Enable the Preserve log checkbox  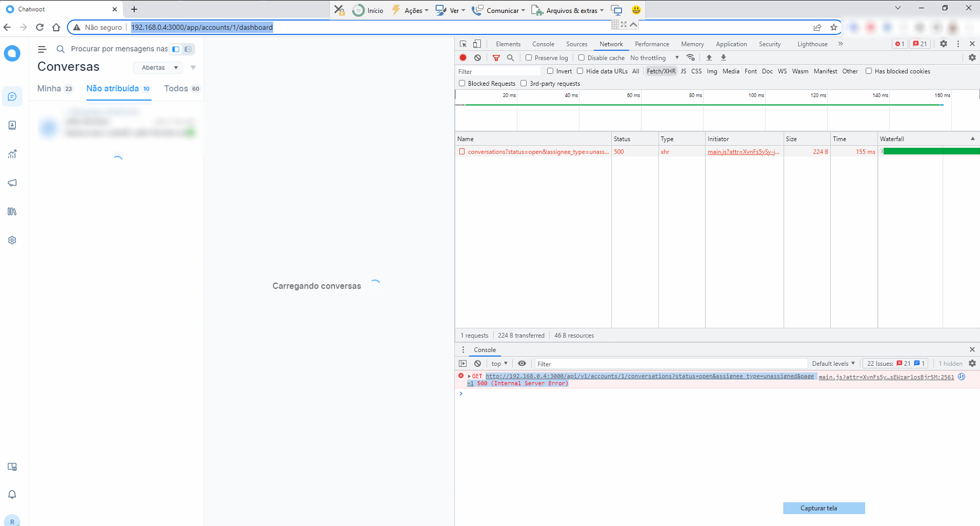[528, 57]
